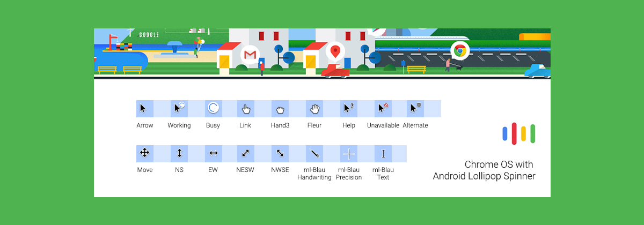644x225 pixels.
Task: Click the GOOGLE text in banner
Action: click(x=149, y=35)
